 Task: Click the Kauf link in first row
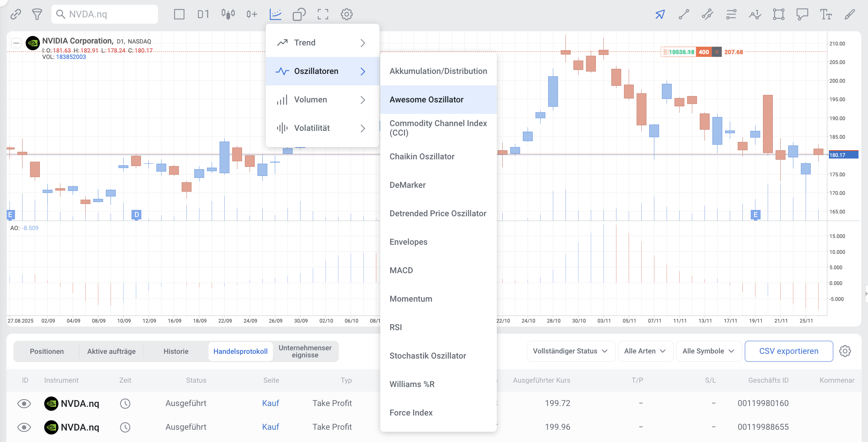tap(271, 403)
